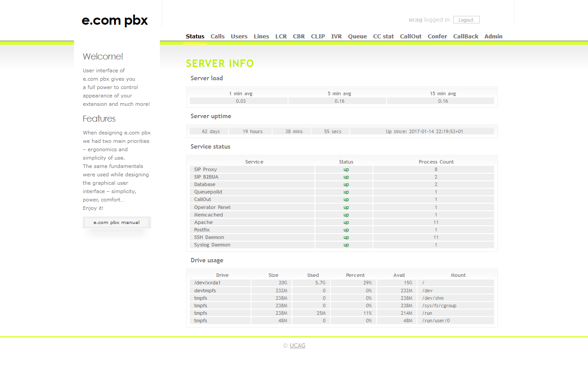The image size is (588, 369).
Task: Follow the UCAG footer link
Action: click(297, 346)
